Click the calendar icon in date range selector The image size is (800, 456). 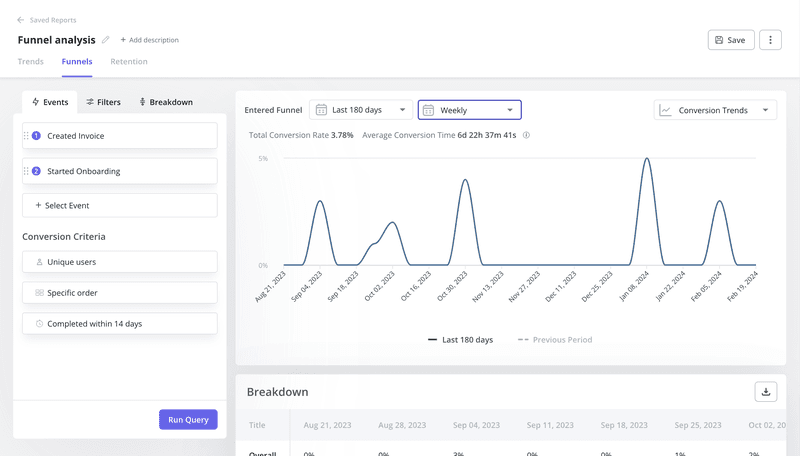(320, 110)
